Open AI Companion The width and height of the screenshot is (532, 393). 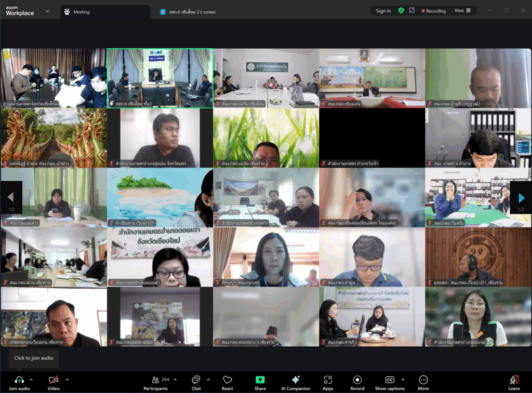click(x=296, y=380)
